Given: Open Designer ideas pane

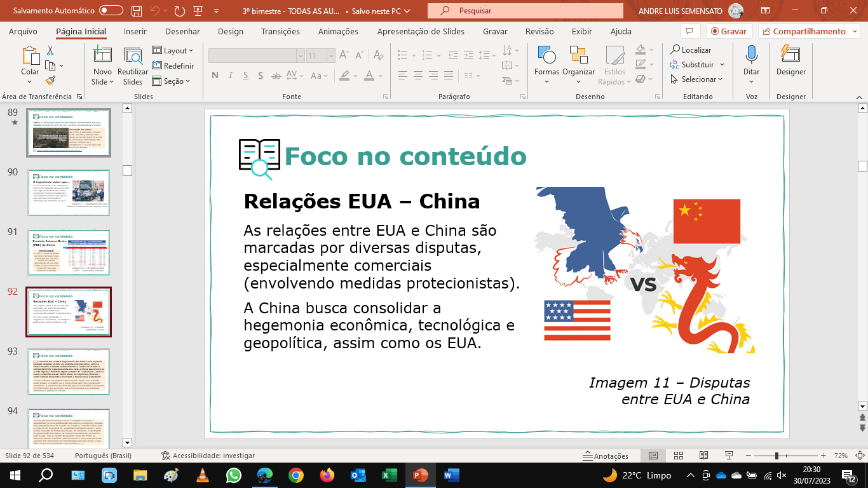Looking at the screenshot, I should tap(790, 62).
